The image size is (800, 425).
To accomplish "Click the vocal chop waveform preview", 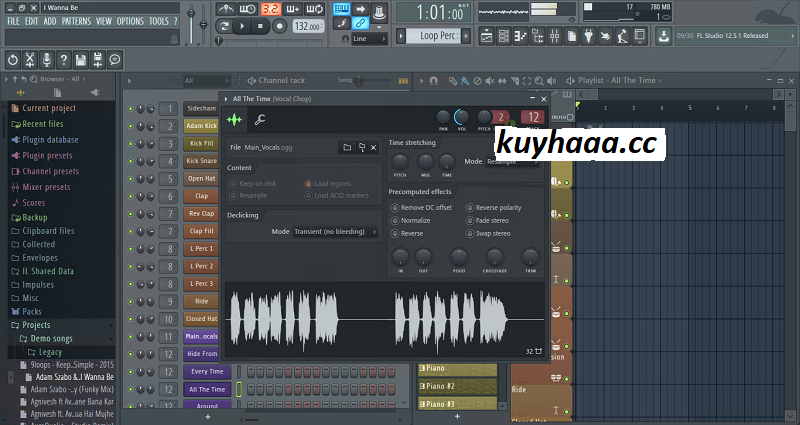I will tap(384, 320).
